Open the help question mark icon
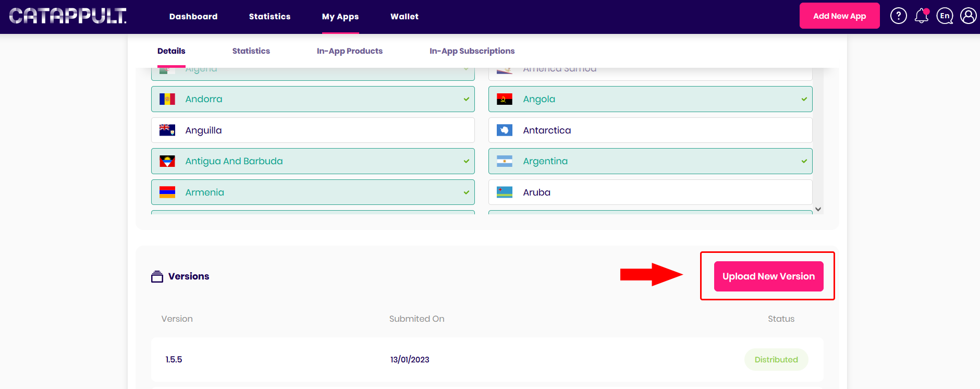 click(898, 16)
